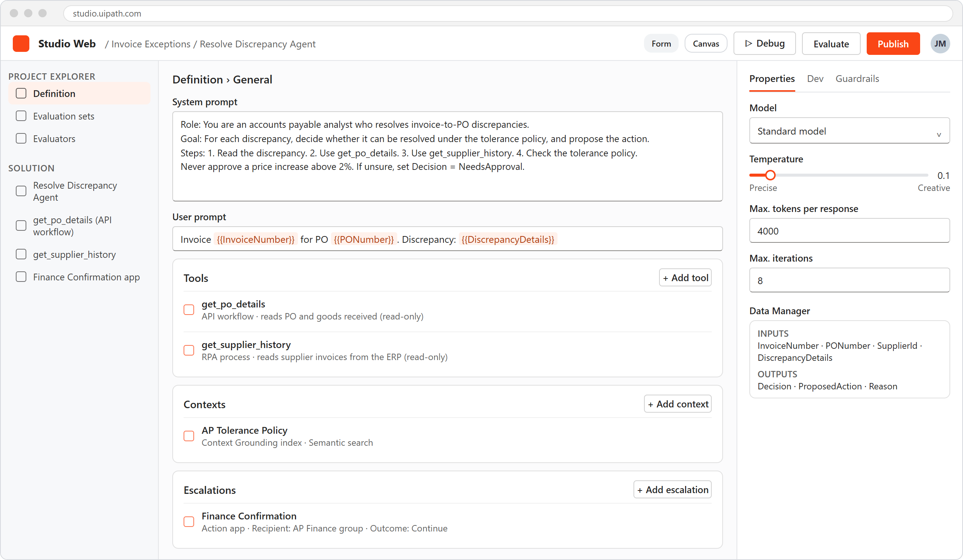Image resolution: width=963 pixels, height=560 pixels.
Task: Switch to Form view
Action: pyautogui.click(x=661, y=44)
